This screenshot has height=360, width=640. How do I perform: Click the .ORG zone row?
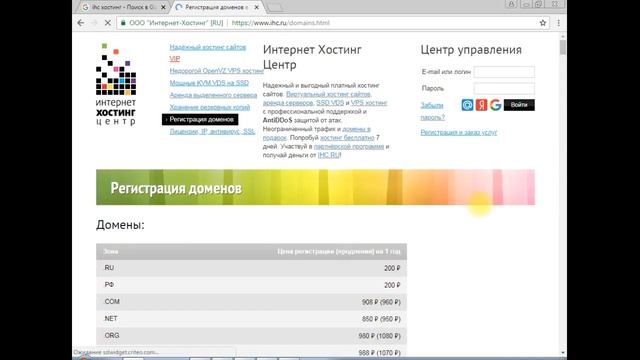point(251,336)
